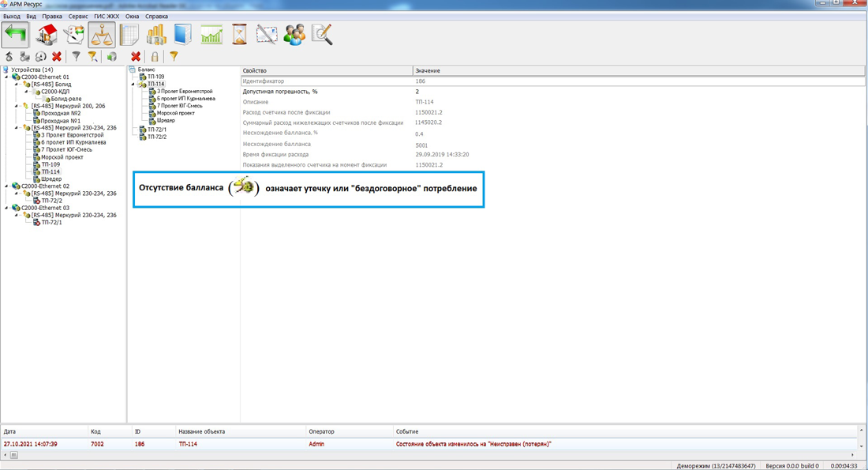868x470 pixels.
Task: Collapse the C2000-Ethernet 01 tree node
Action: (x=6, y=77)
